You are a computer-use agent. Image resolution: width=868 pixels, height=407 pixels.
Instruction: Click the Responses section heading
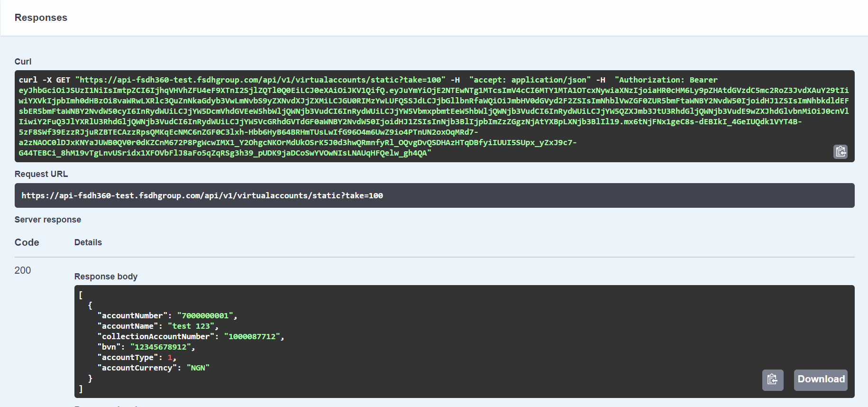41,18
